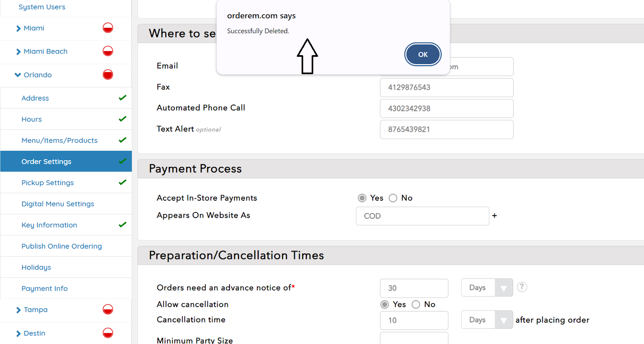This screenshot has width=644, height=344.
Task: Click the green checkmark next to Address
Action: pyautogui.click(x=123, y=98)
